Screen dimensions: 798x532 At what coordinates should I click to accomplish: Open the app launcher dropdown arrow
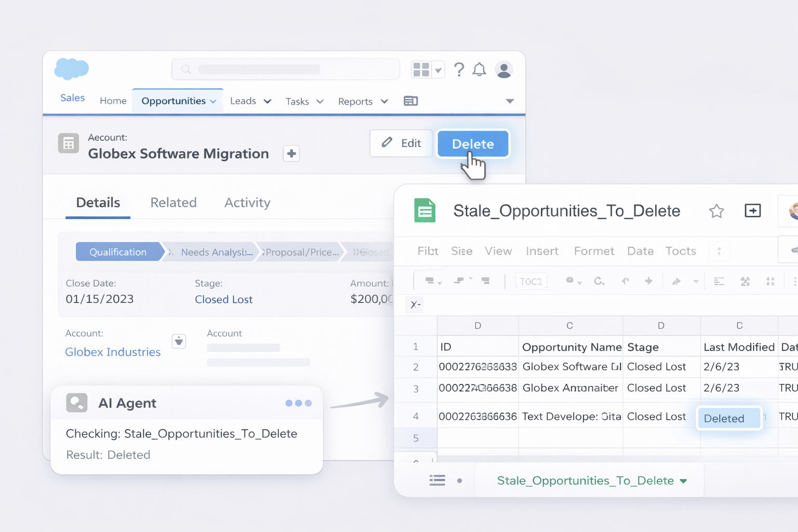(438, 70)
